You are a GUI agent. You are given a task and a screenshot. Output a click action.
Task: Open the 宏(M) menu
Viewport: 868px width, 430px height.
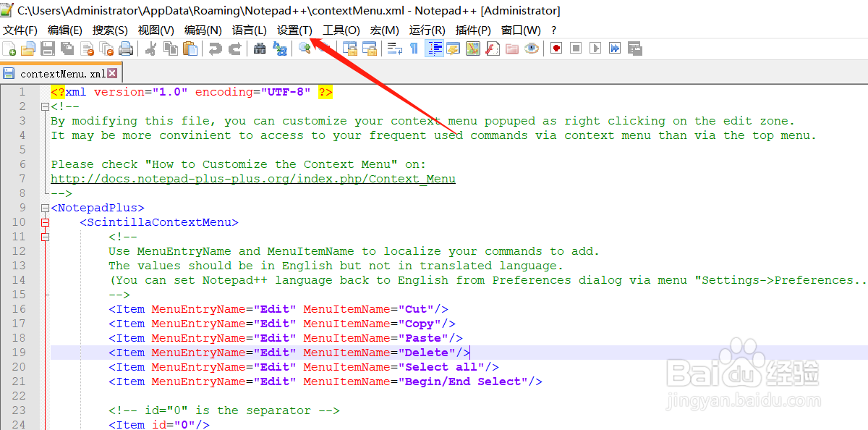click(x=384, y=30)
